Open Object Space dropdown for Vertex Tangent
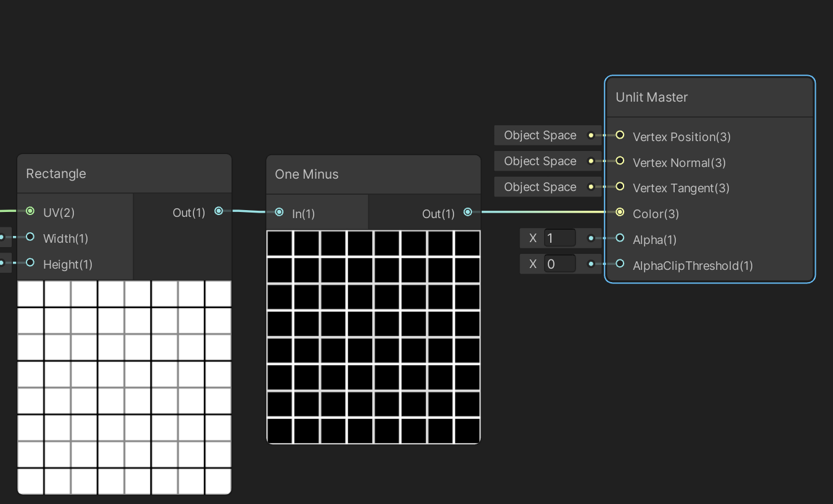The image size is (833, 504). 548,187
